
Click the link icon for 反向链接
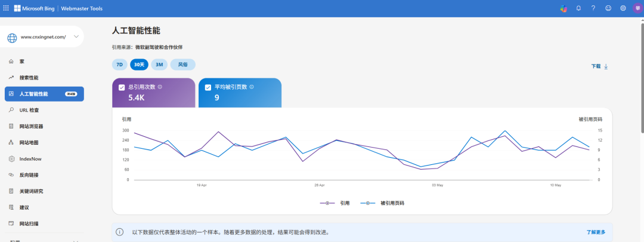coord(11,175)
